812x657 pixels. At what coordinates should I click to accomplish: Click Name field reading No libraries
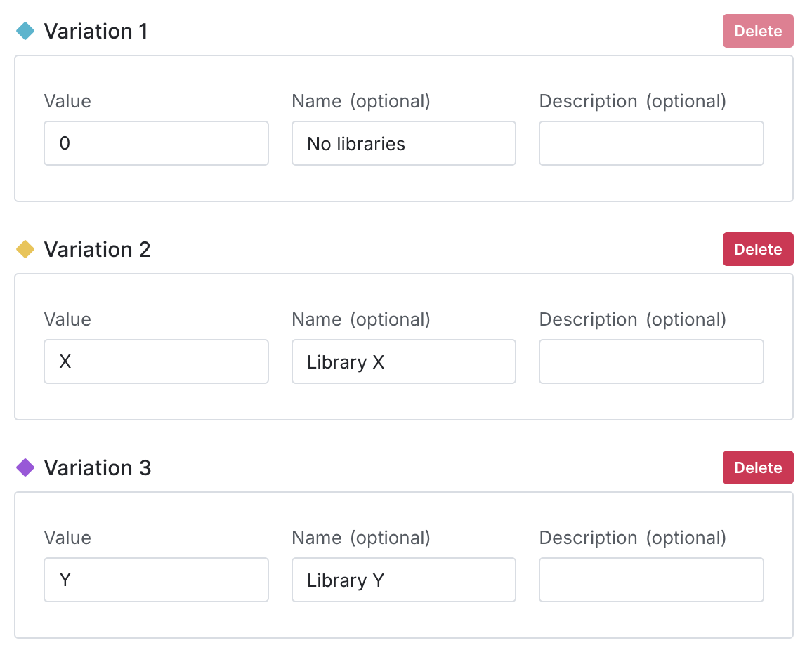tap(403, 143)
